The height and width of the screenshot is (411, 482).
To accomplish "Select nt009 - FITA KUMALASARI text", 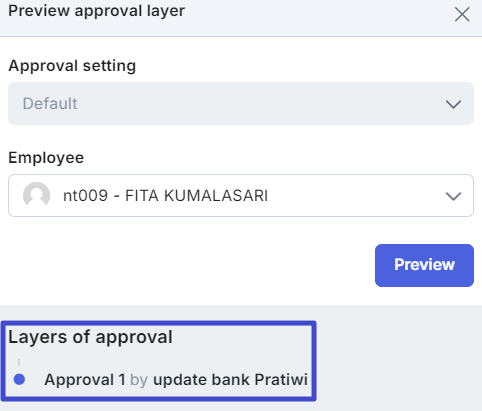I will pos(166,196).
